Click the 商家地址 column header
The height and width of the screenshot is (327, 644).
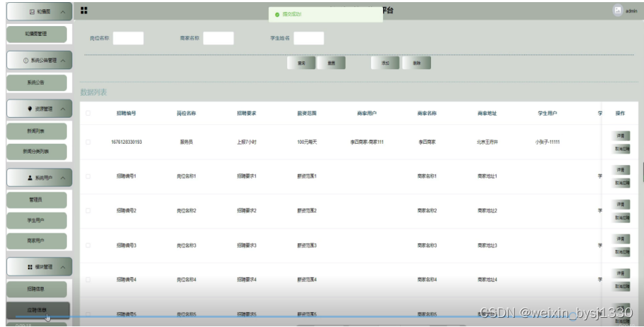(487, 113)
